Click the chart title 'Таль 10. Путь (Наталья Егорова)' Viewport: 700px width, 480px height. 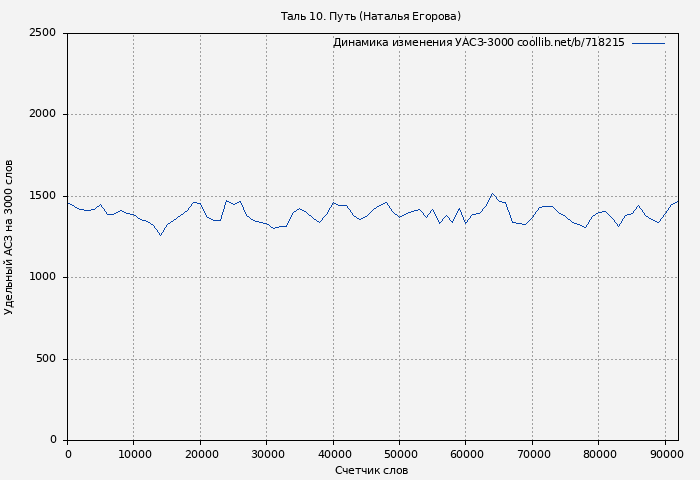[x=370, y=16]
